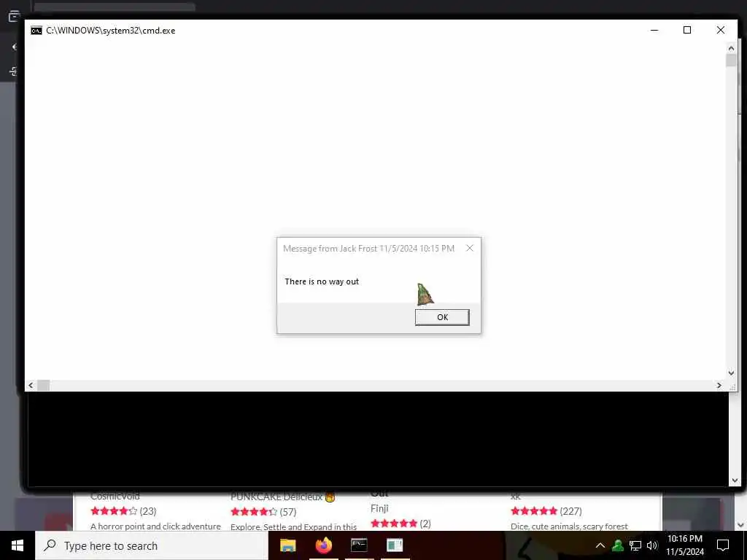Minimize the cmd.exe window
The width and height of the screenshot is (747, 560).
[x=654, y=30]
